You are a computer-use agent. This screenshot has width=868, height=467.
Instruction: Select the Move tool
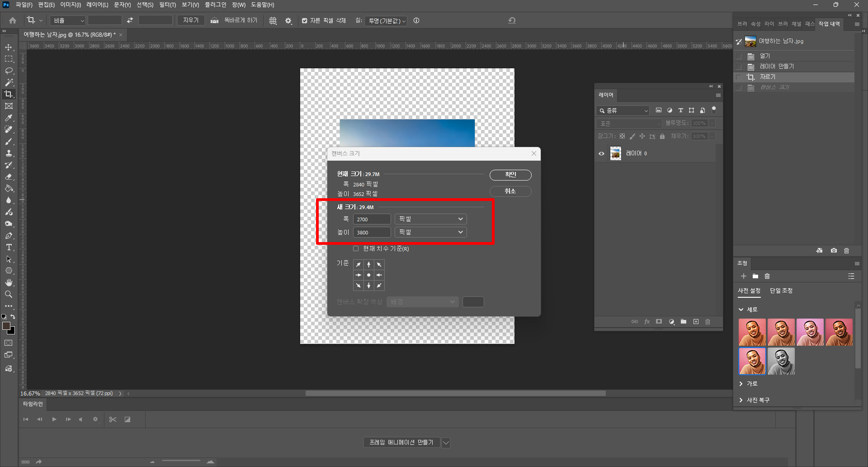tap(9, 48)
